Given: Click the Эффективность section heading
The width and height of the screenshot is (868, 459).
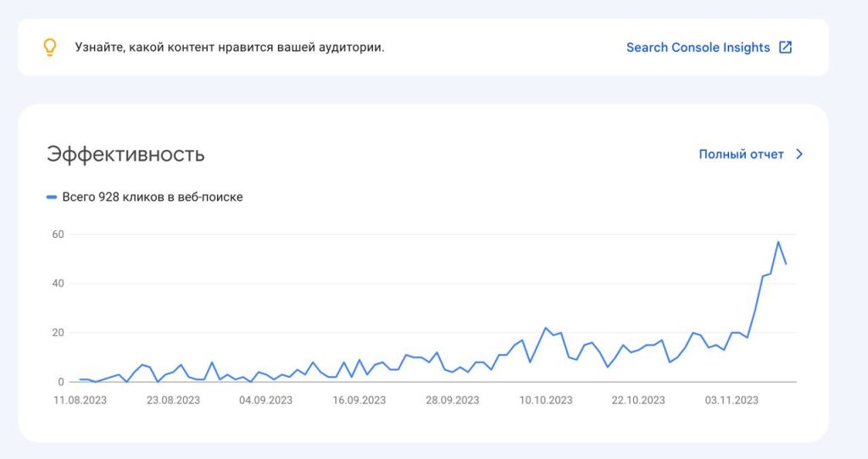Looking at the screenshot, I should (x=125, y=154).
